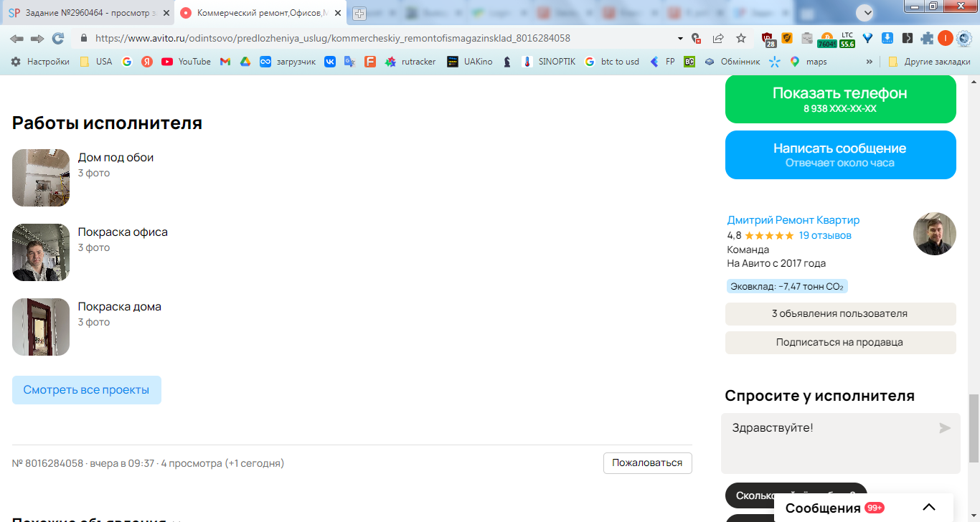Click the Написать сообщение button
The image size is (980, 522).
[840, 155]
